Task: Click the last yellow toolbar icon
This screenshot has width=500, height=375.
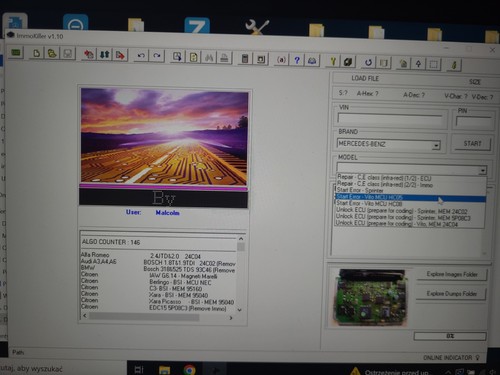Action: point(454,65)
